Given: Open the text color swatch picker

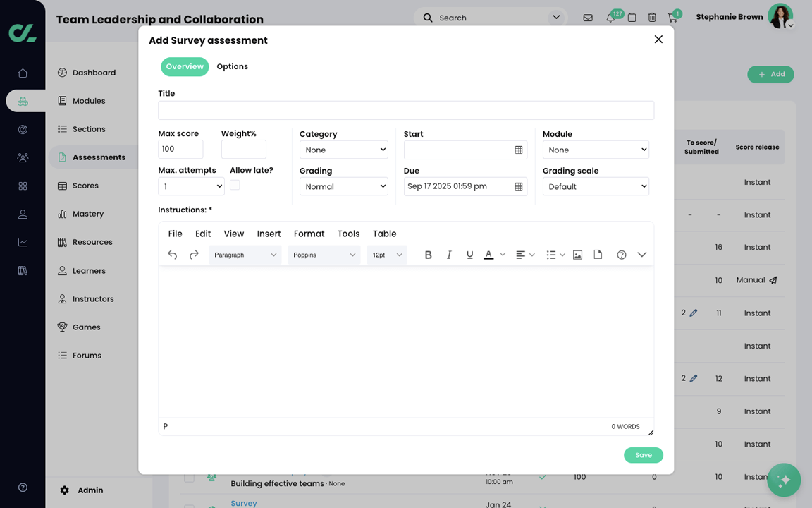Looking at the screenshot, I should coord(488,255).
